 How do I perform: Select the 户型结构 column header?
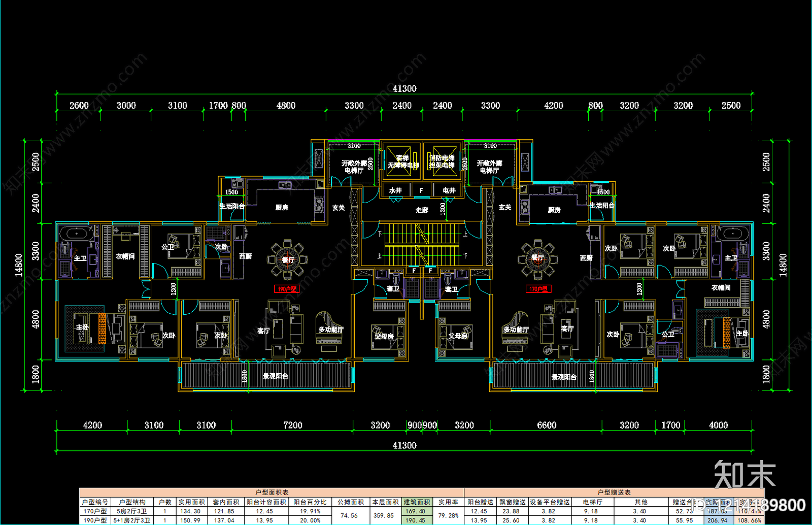coord(132,502)
